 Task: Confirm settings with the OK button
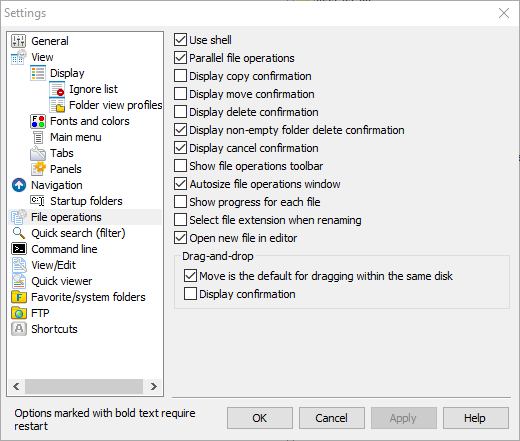[x=260, y=418]
